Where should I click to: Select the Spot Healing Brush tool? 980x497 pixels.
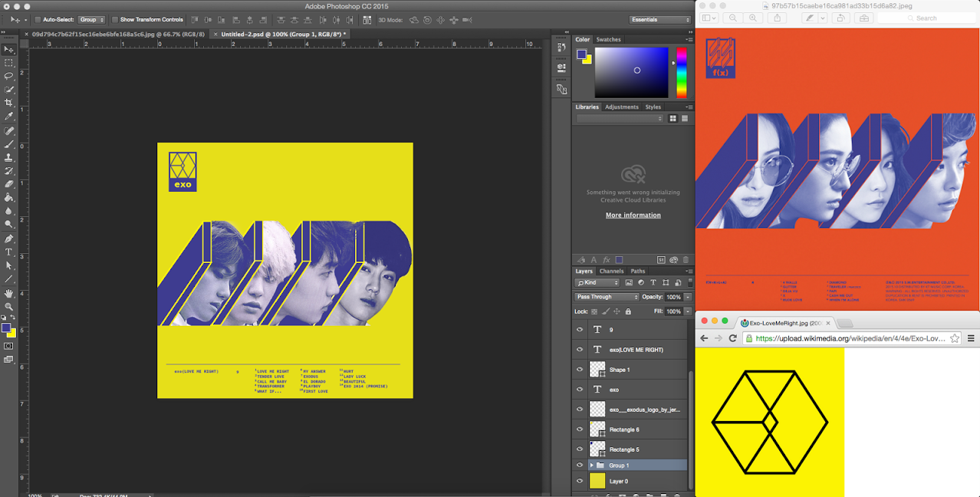tap(9, 131)
